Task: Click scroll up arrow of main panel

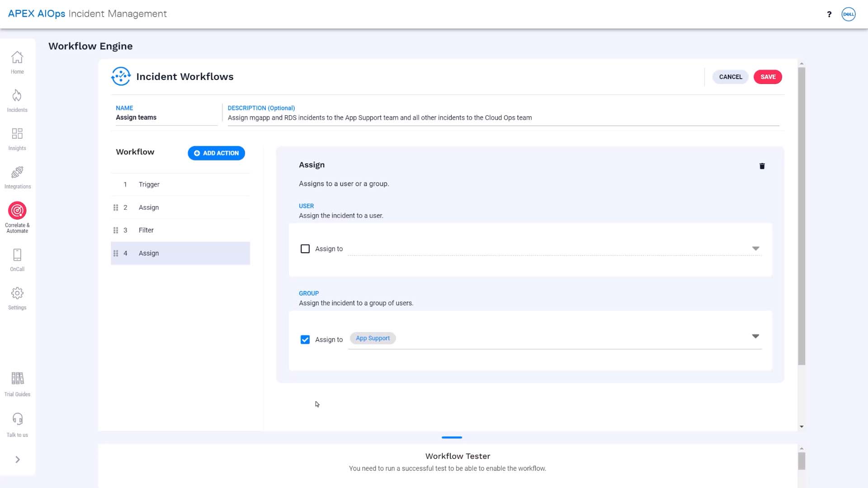Action: (802, 64)
